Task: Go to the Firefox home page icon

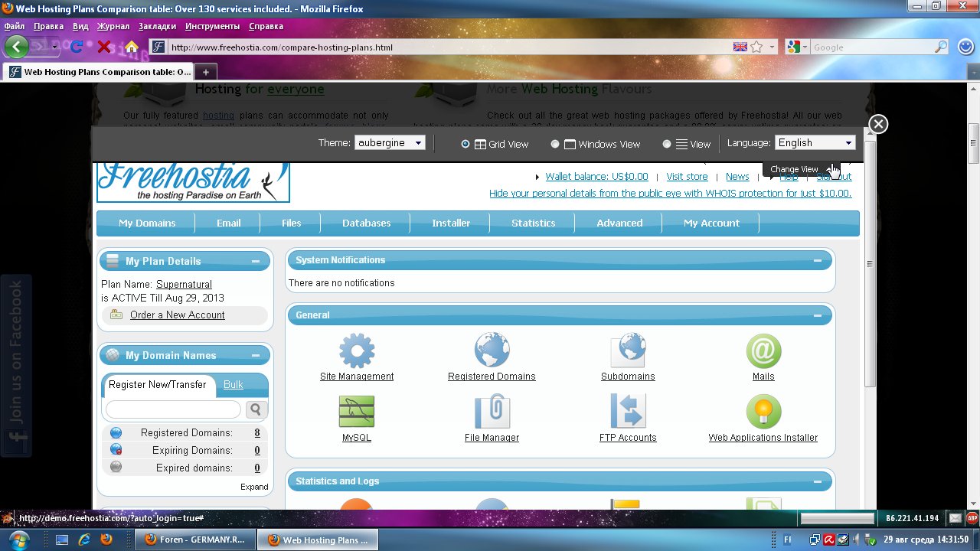Action: (132, 47)
